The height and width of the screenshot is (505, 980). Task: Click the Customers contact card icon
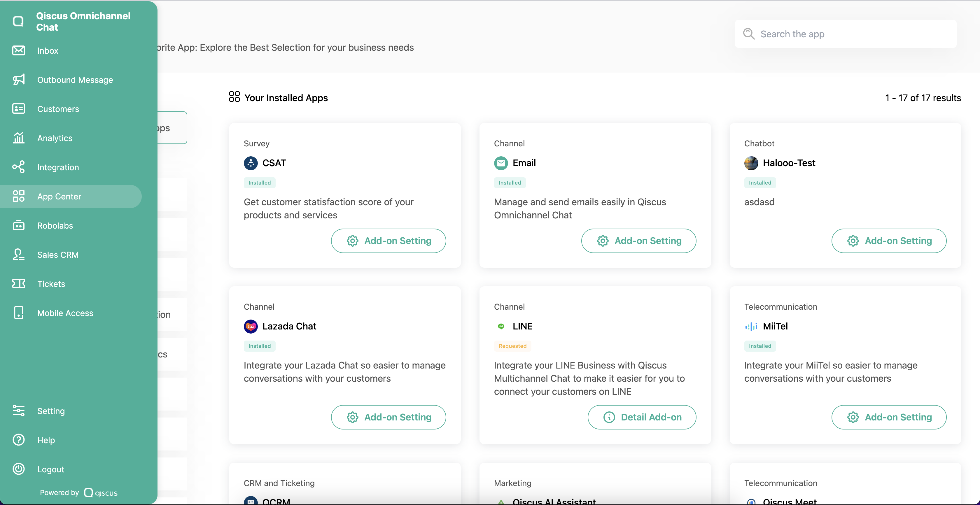click(18, 109)
